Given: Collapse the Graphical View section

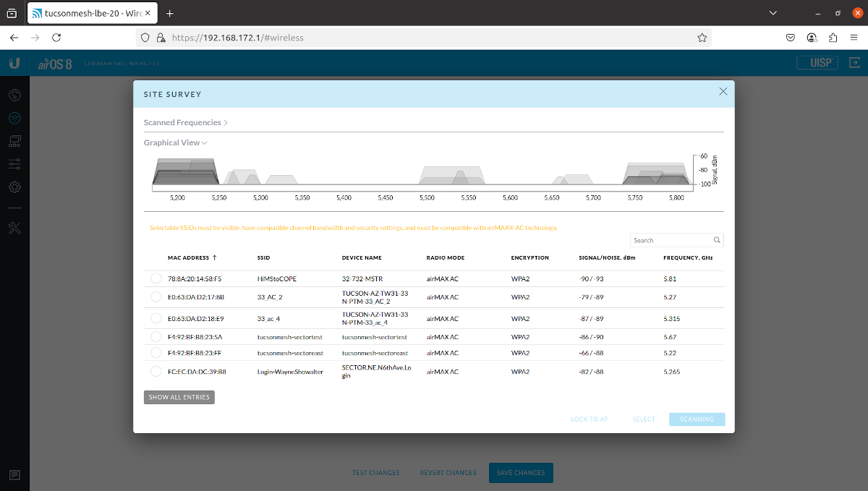Looking at the screenshot, I should coord(175,143).
